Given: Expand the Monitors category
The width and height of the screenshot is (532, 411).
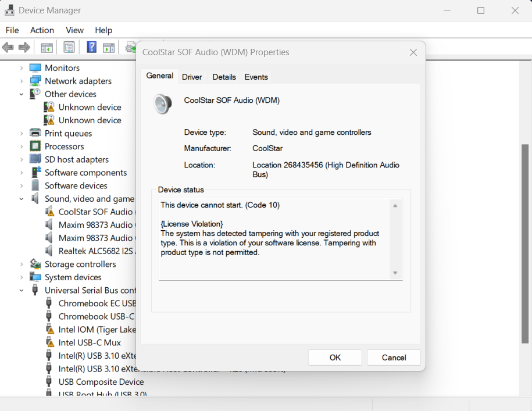Looking at the screenshot, I should click(x=22, y=68).
